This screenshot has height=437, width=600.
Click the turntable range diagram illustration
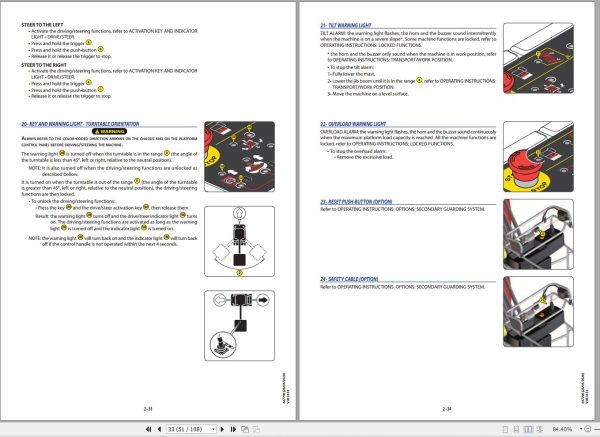[x=240, y=241]
